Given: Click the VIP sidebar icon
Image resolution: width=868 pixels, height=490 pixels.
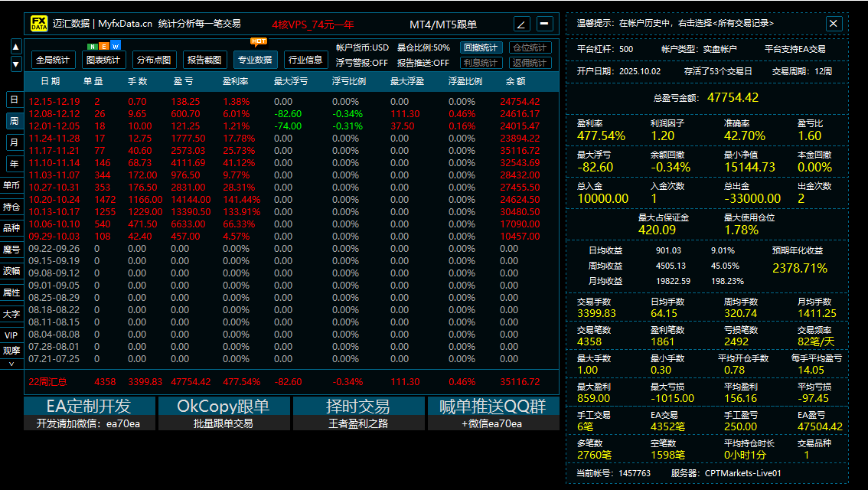Looking at the screenshot, I should [11, 335].
